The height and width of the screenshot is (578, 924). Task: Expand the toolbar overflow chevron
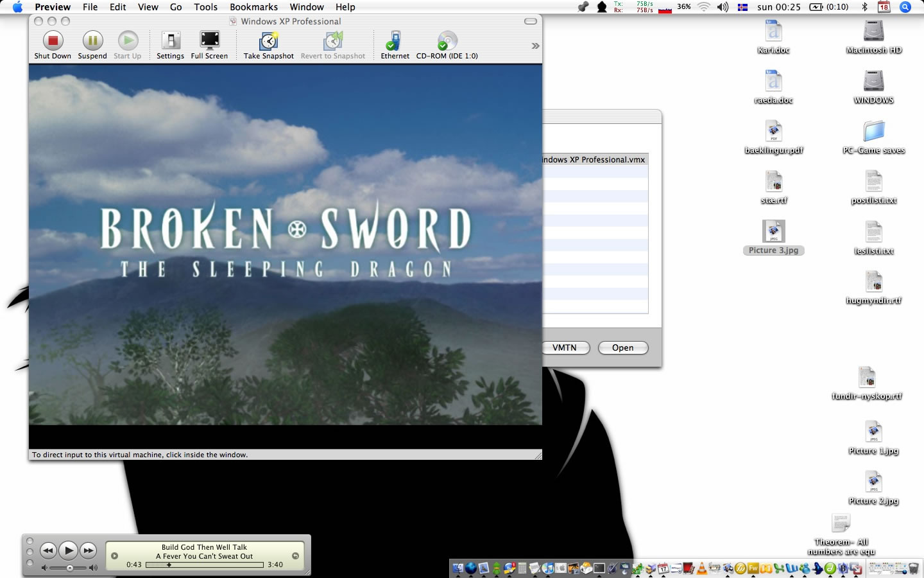coord(535,46)
